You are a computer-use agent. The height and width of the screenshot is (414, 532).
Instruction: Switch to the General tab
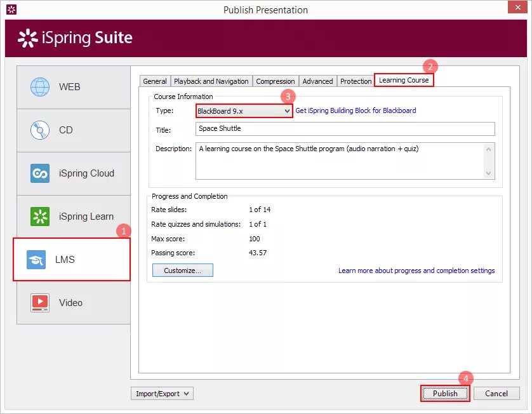tap(155, 81)
